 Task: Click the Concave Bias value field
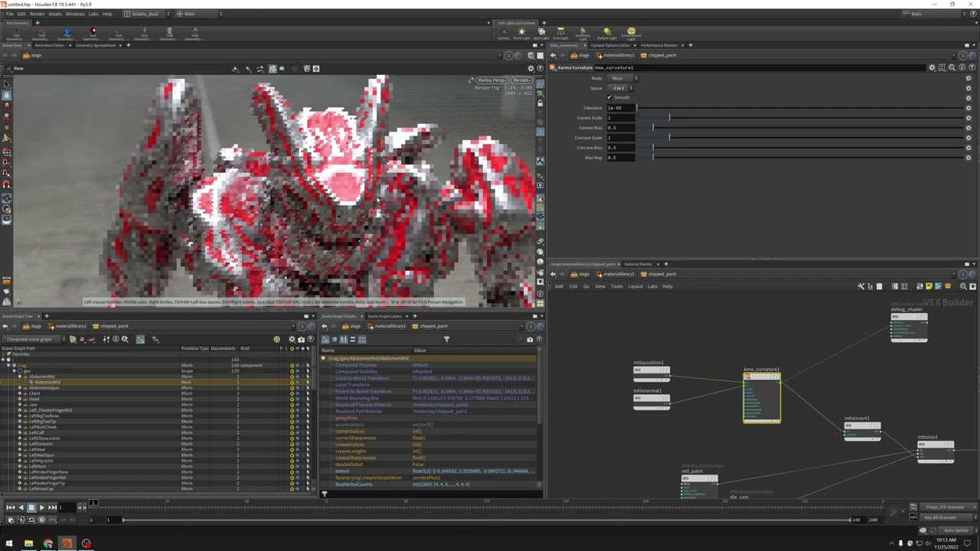click(621, 148)
